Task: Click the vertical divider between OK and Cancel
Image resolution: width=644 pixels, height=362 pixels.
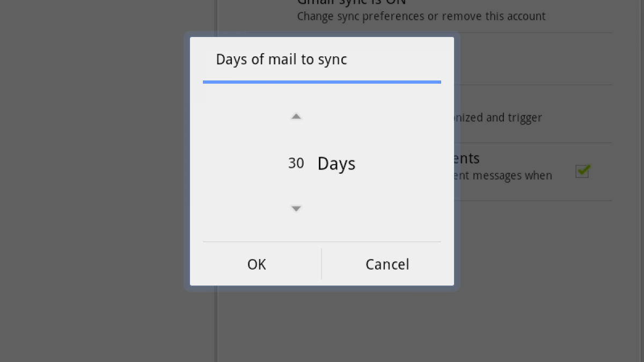Action: (x=321, y=264)
